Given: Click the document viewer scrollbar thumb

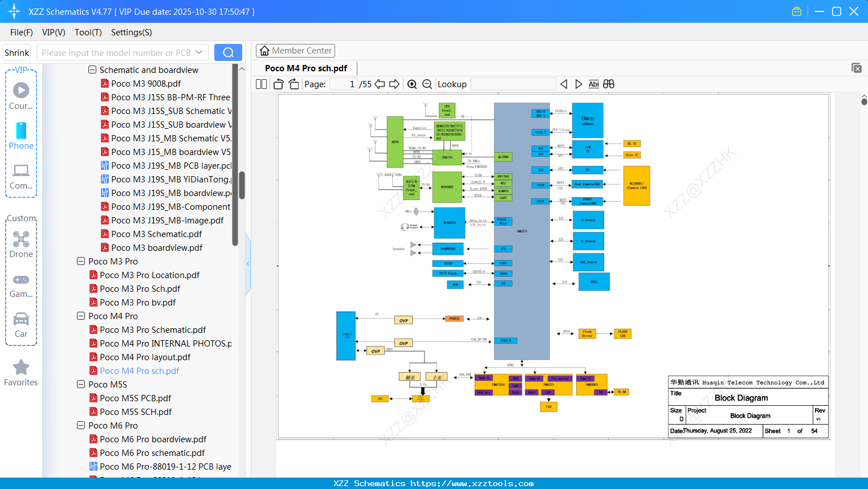Looking at the screenshot, I should pyautogui.click(x=864, y=101).
